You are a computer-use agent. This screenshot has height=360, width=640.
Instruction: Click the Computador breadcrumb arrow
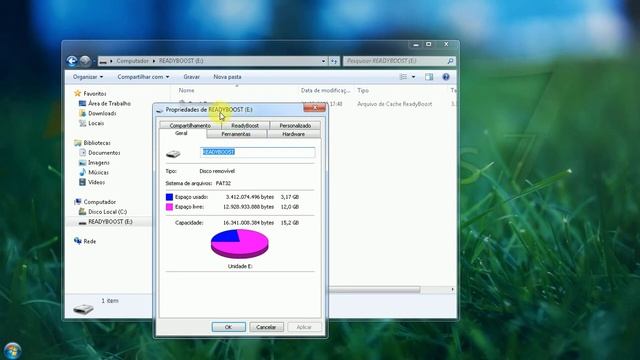point(154,61)
